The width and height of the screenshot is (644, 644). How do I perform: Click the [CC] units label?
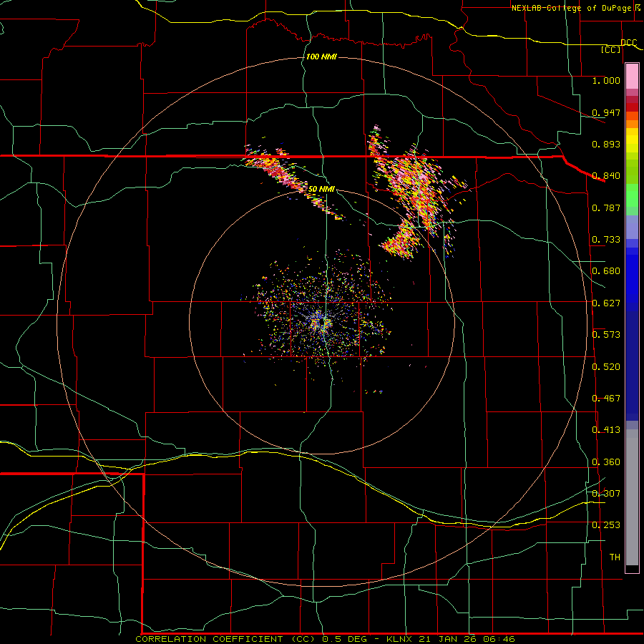point(611,49)
